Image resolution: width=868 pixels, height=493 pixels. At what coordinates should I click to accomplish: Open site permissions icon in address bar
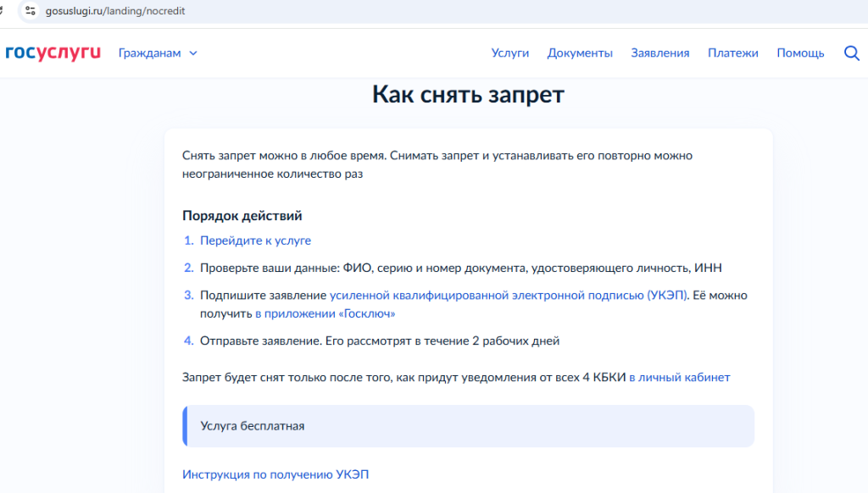(x=31, y=12)
